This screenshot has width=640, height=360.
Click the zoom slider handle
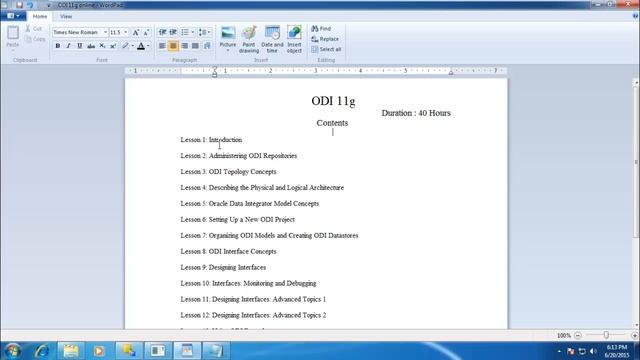click(x=606, y=335)
